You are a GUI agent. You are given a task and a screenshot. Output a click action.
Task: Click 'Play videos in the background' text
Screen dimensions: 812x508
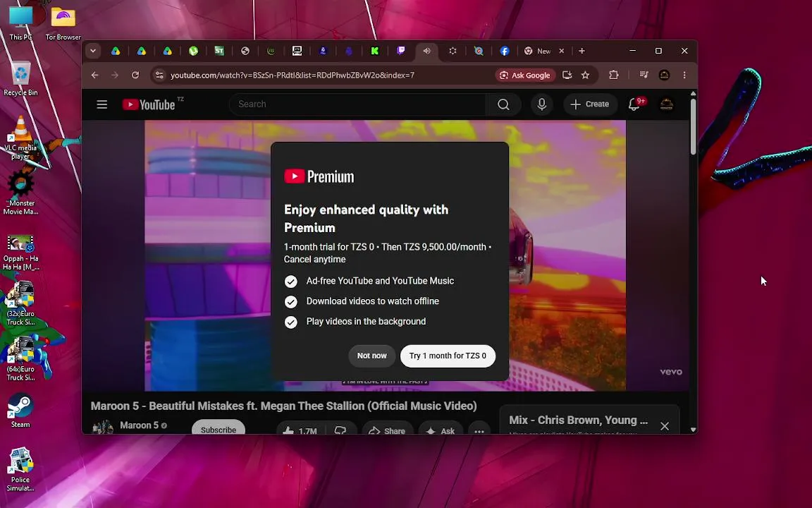(x=366, y=322)
